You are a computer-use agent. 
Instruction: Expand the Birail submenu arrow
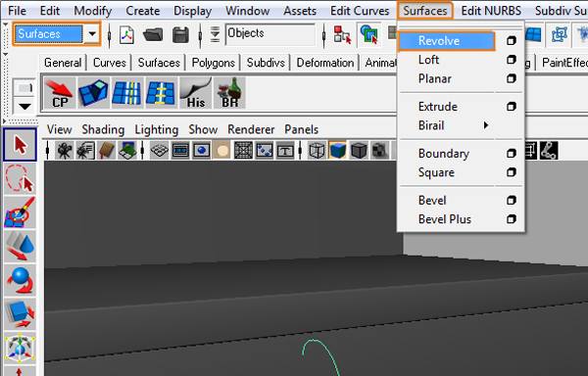click(486, 125)
